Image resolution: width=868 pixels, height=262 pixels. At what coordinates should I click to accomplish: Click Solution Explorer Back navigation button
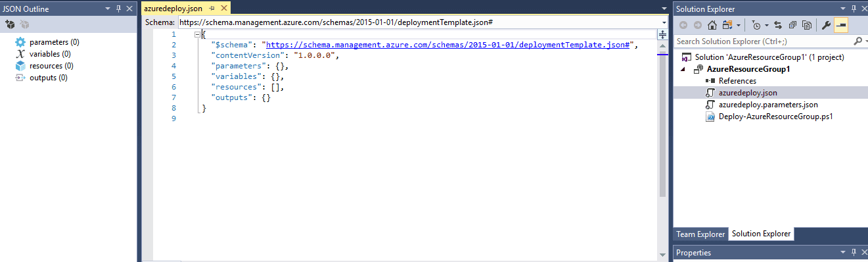tap(683, 25)
